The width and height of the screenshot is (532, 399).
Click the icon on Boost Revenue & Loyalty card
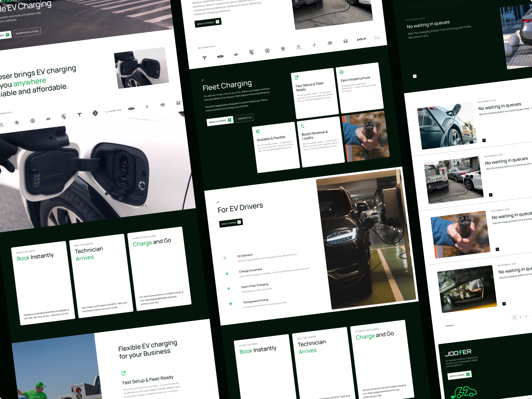click(303, 126)
